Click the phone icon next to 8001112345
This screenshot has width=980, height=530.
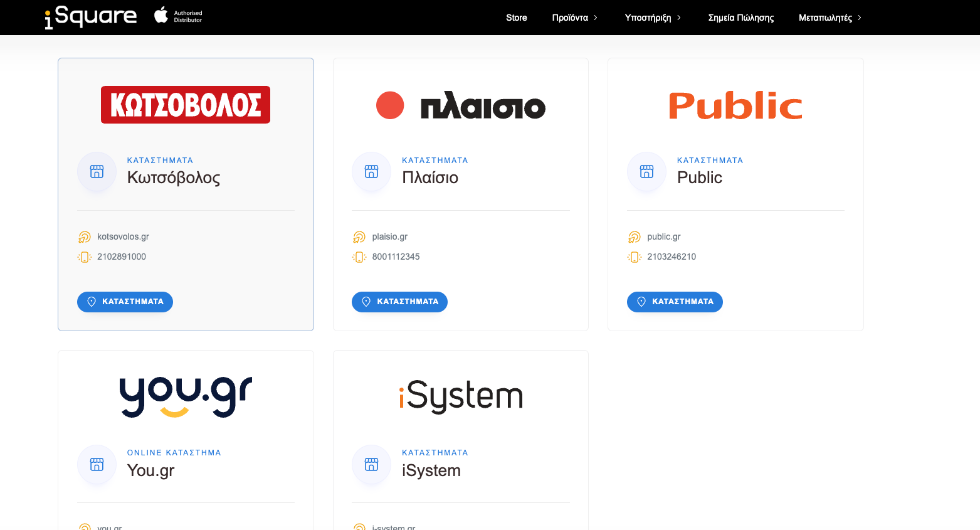(359, 257)
